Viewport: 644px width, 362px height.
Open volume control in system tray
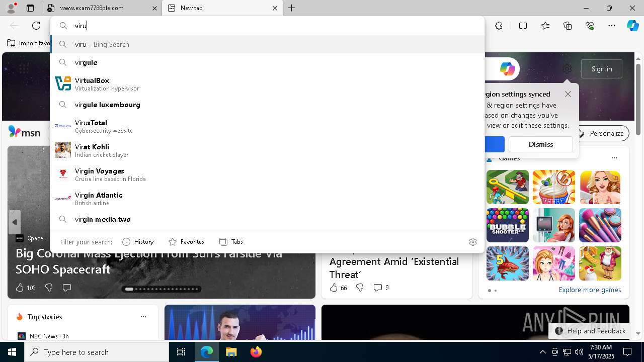pos(579,352)
